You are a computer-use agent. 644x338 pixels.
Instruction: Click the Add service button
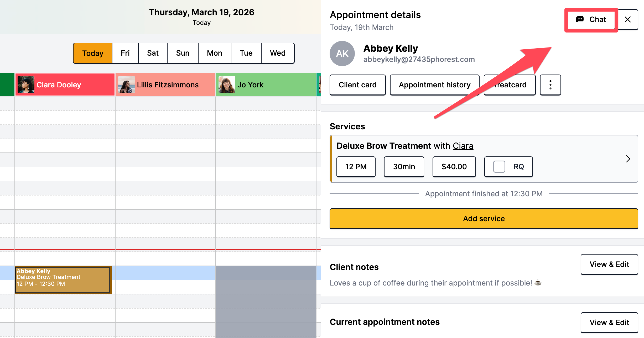coord(484,219)
